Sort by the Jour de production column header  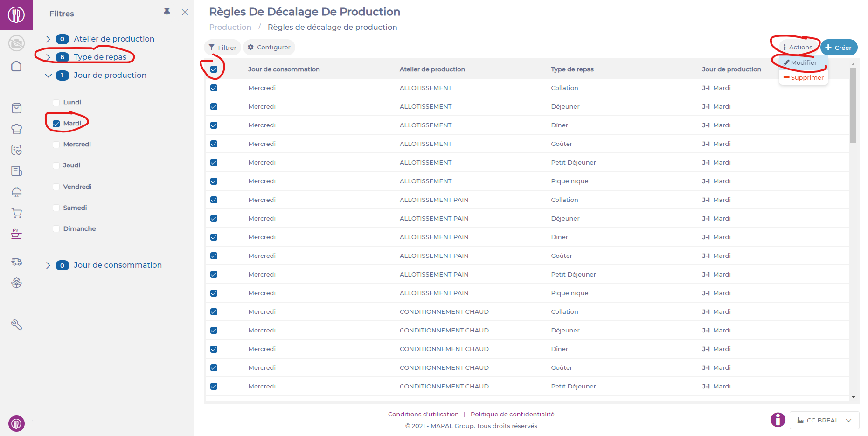[731, 69]
